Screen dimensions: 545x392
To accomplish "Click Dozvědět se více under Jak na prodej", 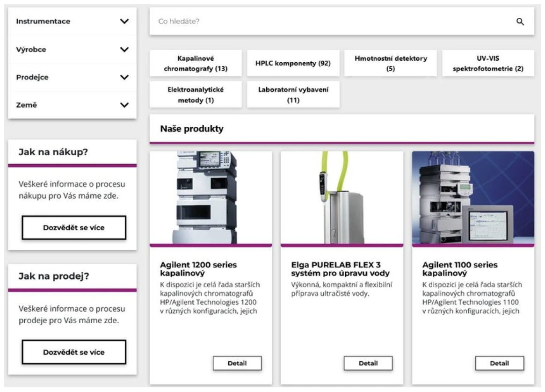I will (x=74, y=352).
